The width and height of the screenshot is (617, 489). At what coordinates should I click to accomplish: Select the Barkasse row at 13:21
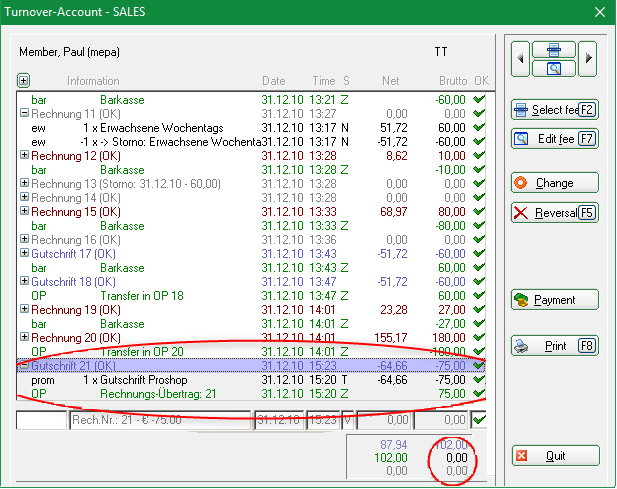[251, 100]
